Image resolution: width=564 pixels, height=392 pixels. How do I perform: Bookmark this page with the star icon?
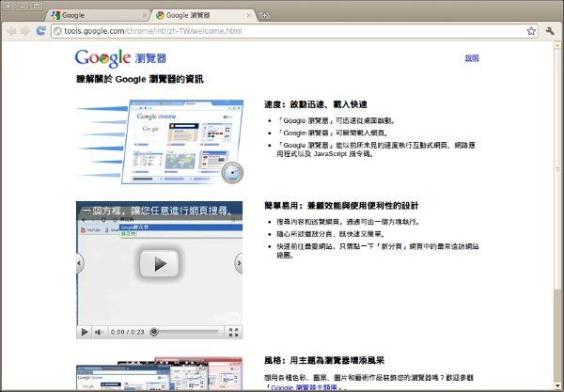531,31
